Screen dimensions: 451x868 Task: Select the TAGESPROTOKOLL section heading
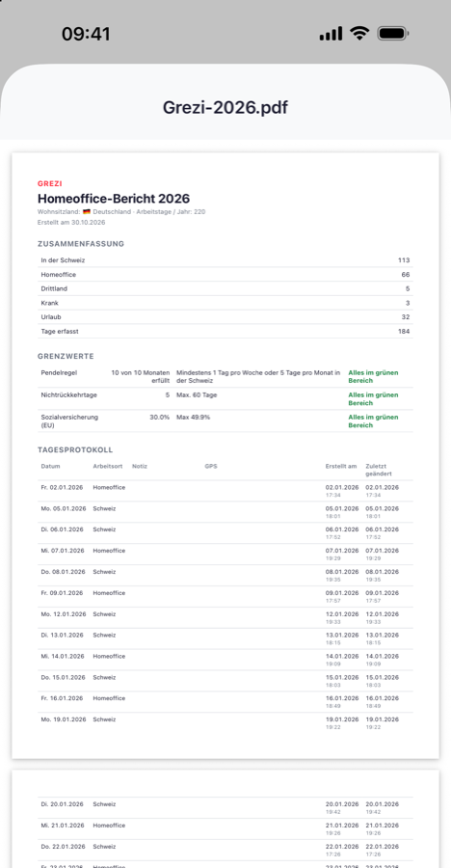[75, 450]
